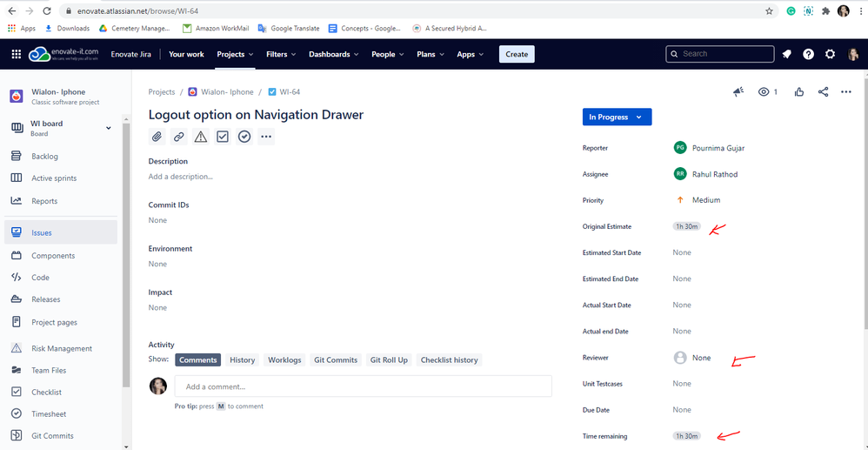Show Worklogs activity tab
The image size is (868, 450).
click(284, 360)
